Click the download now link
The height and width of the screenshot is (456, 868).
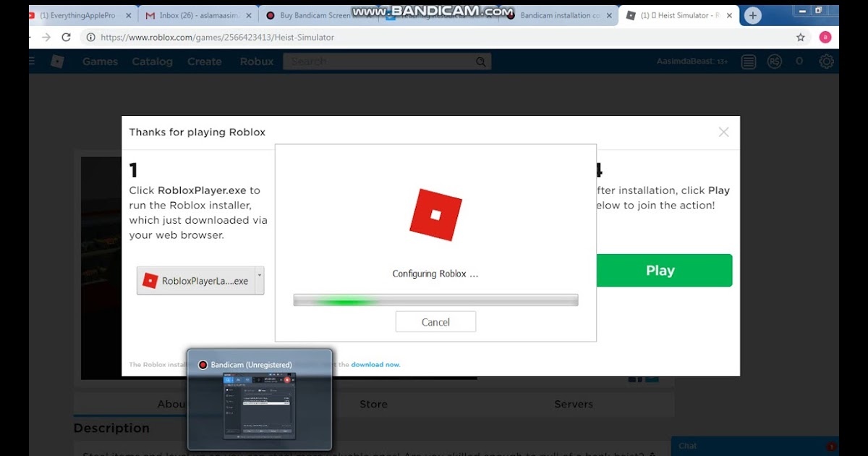pos(375,365)
